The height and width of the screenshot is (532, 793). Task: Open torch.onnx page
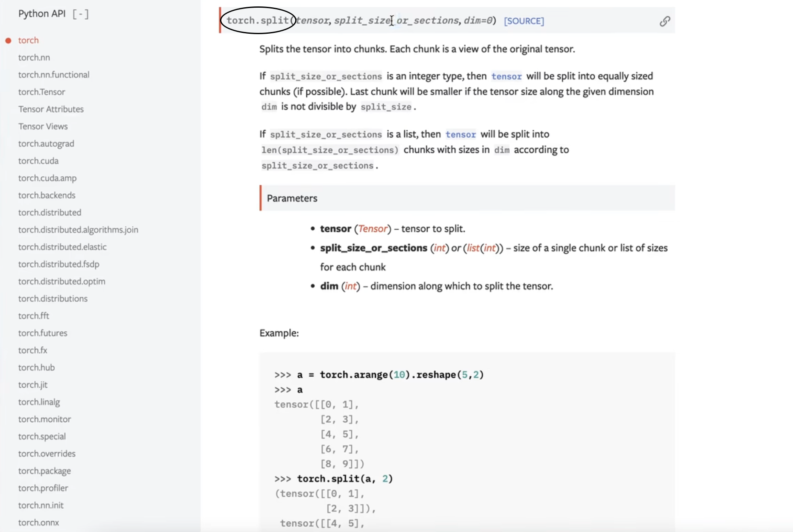click(x=38, y=523)
